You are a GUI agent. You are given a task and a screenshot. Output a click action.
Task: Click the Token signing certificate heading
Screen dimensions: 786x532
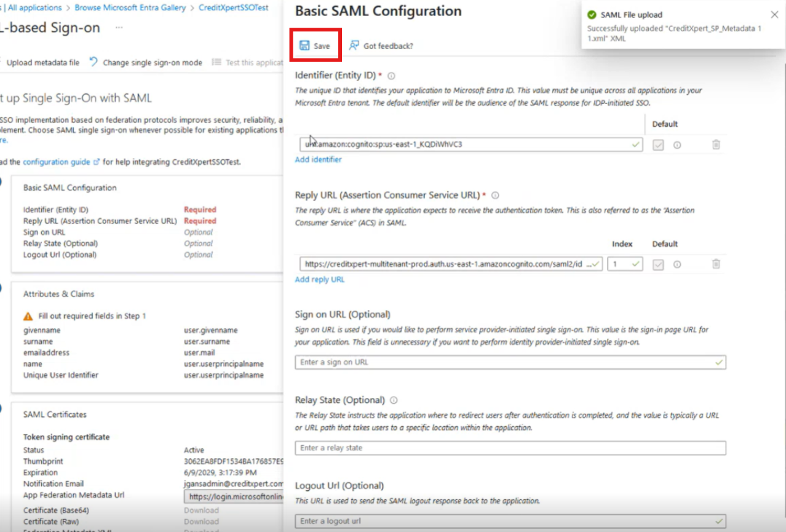(66, 437)
